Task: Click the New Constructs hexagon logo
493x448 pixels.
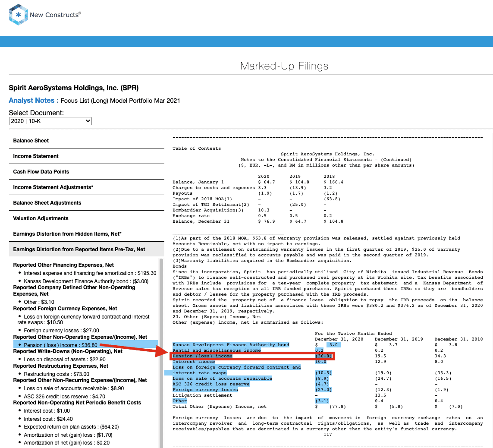Action: pos(19,15)
